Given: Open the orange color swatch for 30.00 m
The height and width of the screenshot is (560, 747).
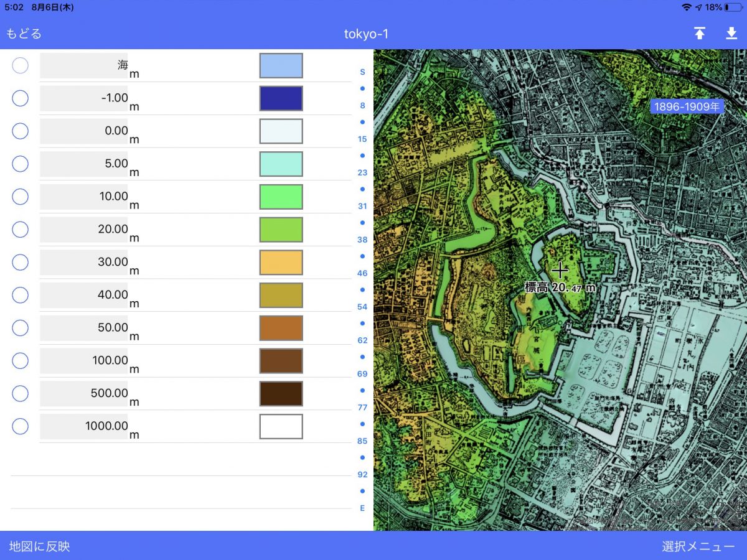Looking at the screenshot, I should point(281,263).
